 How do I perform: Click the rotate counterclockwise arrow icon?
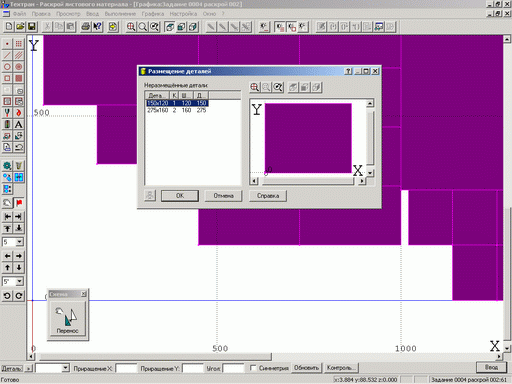point(7,296)
